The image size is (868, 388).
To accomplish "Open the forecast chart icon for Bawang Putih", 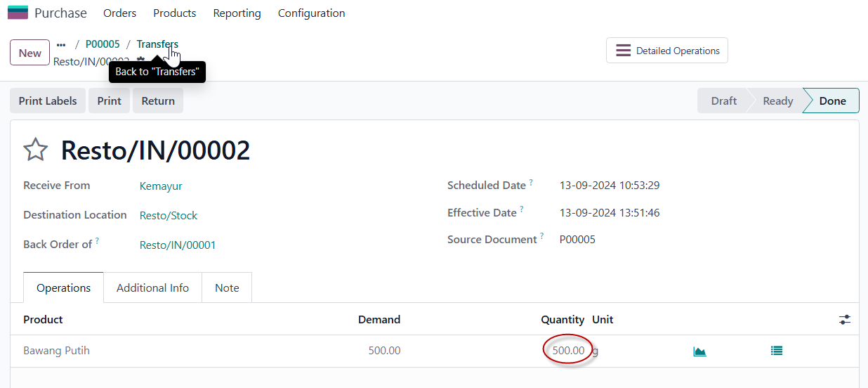I will point(699,351).
